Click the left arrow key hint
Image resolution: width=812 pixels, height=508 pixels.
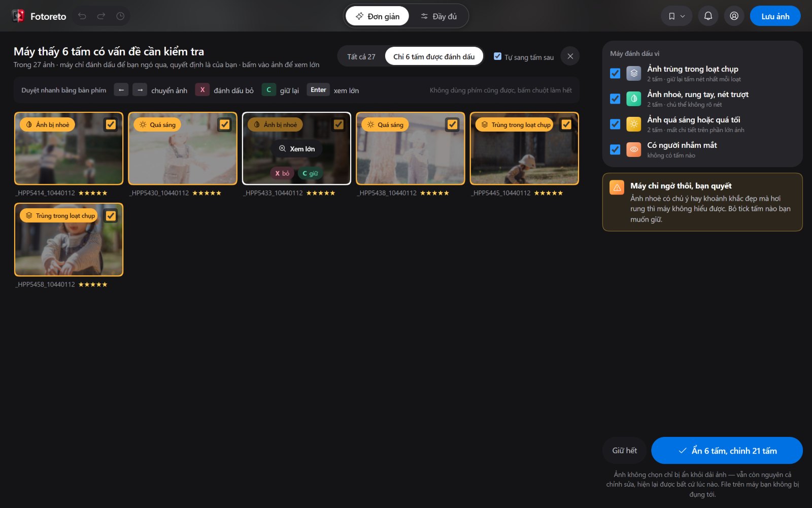click(x=121, y=90)
